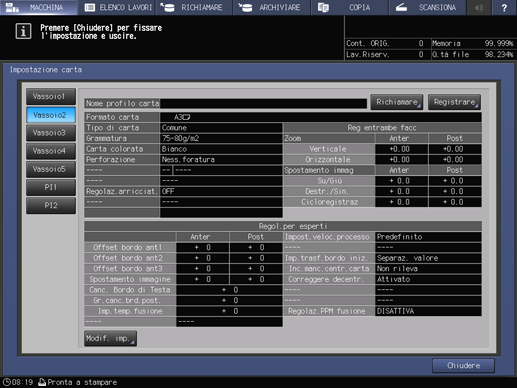Click Gr.canc.brd.post. value
The width and height of the screenshot is (517, 388).
click(229, 301)
